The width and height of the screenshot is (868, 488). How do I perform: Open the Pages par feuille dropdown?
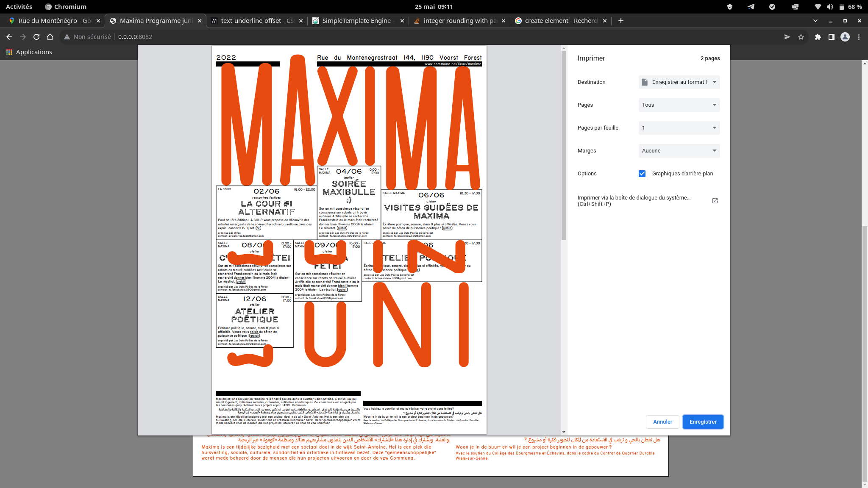(679, 128)
